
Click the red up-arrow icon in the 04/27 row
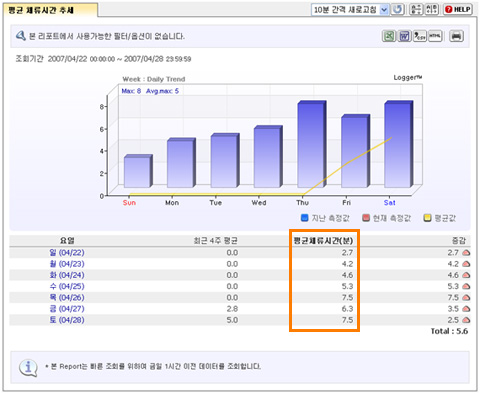point(466,309)
